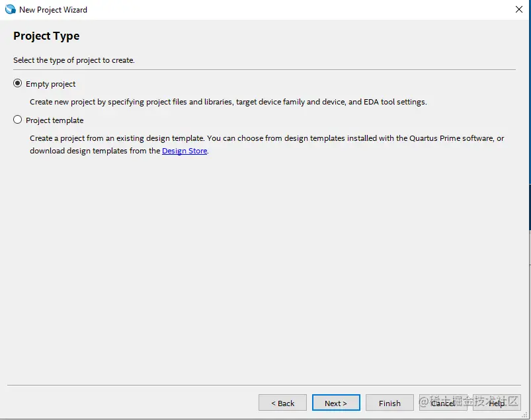Screen dimensions: 531x420
Task: Open the Design Store link
Action: pyautogui.click(x=184, y=151)
